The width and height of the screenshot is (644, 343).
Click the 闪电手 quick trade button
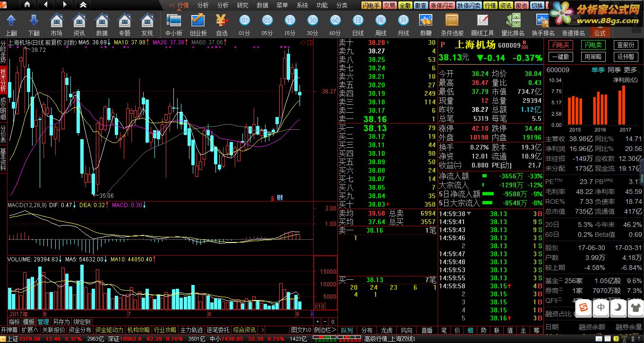click(371, 5)
